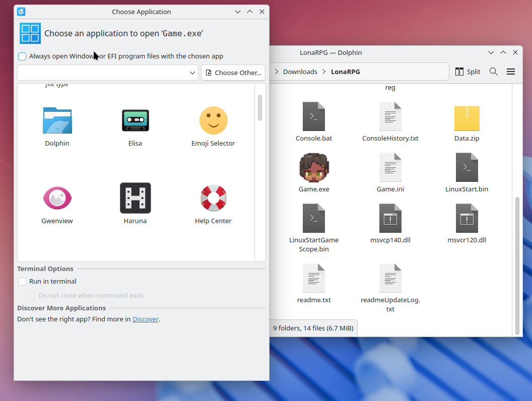Click the application list scrollbar
532x401 pixels.
click(x=260, y=107)
